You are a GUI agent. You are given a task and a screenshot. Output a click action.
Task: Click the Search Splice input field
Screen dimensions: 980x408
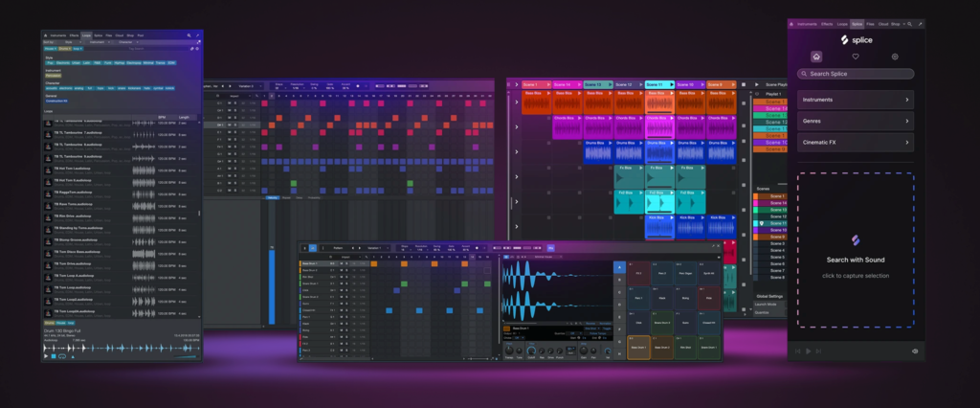click(855, 74)
